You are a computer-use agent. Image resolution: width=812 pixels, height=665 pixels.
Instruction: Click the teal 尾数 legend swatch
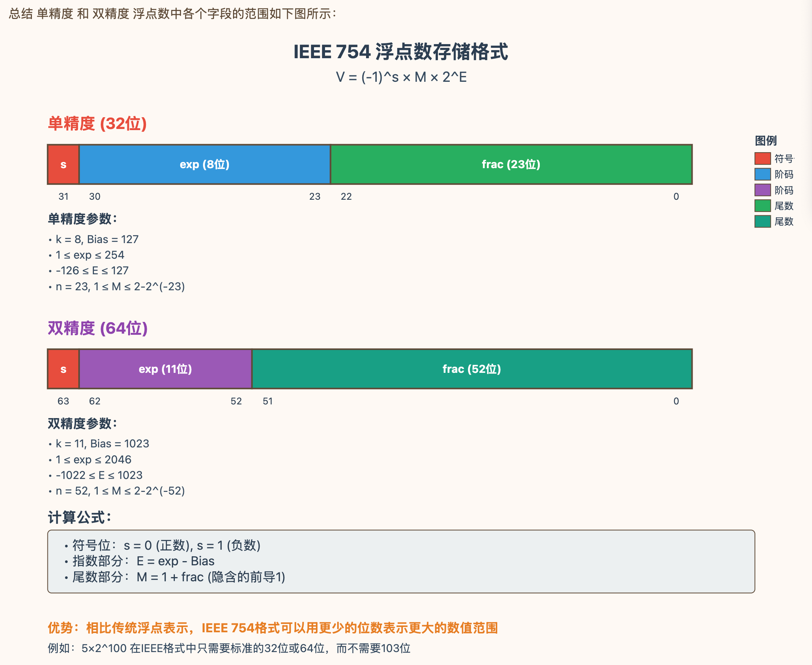[x=762, y=221]
